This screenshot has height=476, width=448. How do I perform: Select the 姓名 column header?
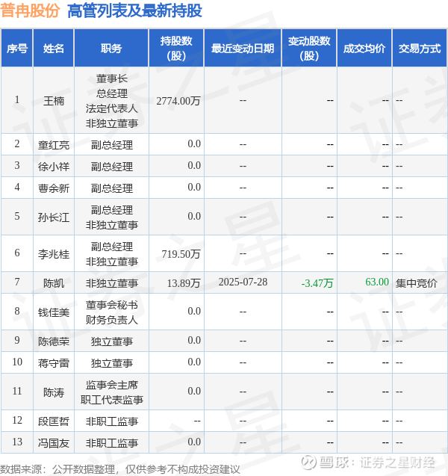[x=53, y=49]
